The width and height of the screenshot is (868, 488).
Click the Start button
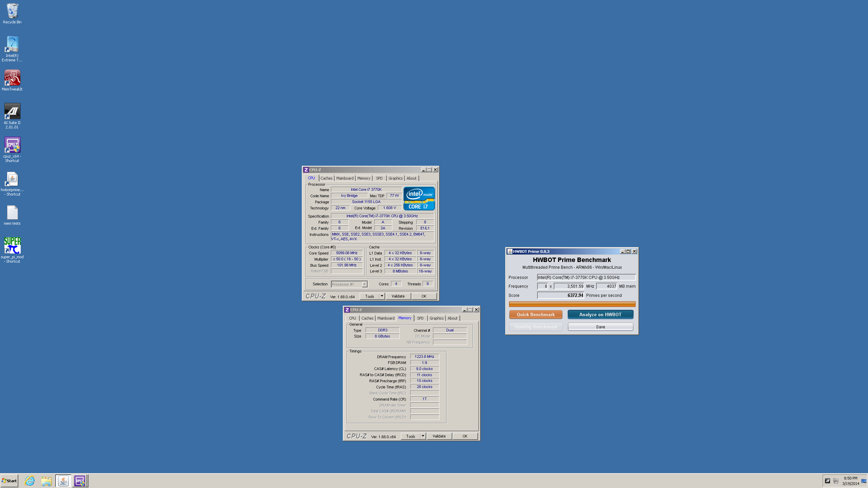point(9,481)
